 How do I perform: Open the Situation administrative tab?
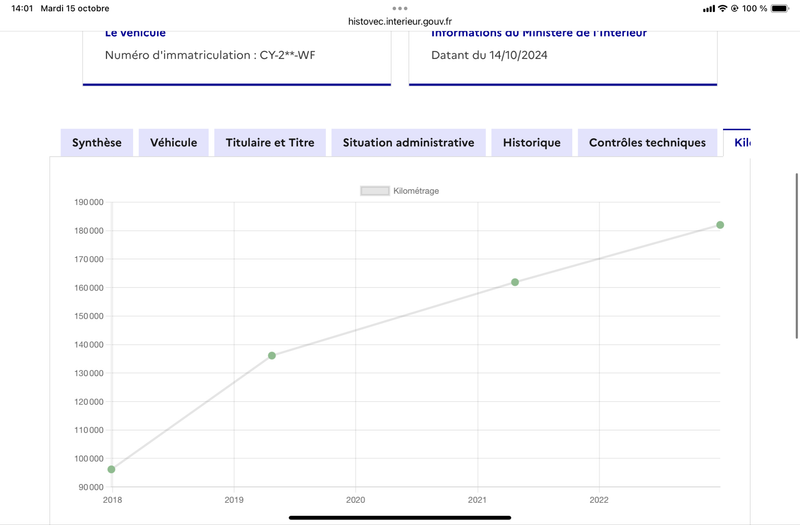point(408,142)
